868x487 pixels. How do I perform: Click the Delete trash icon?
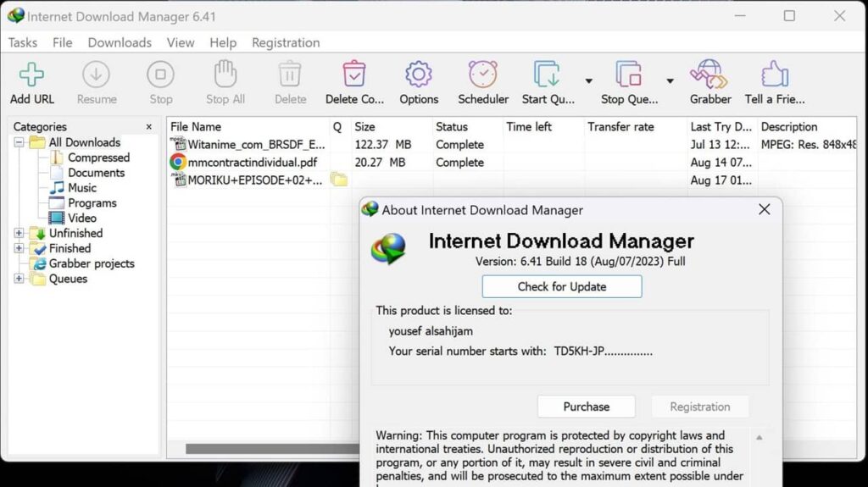point(290,75)
